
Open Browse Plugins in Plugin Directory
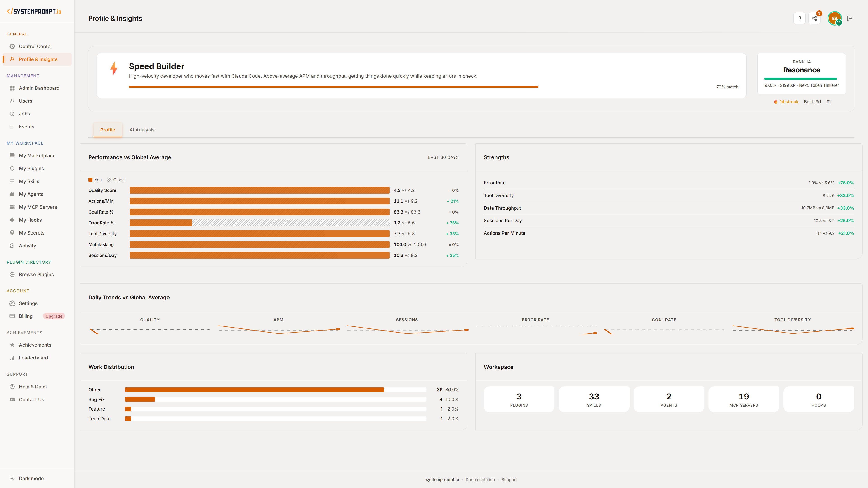pyautogui.click(x=36, y=274)
